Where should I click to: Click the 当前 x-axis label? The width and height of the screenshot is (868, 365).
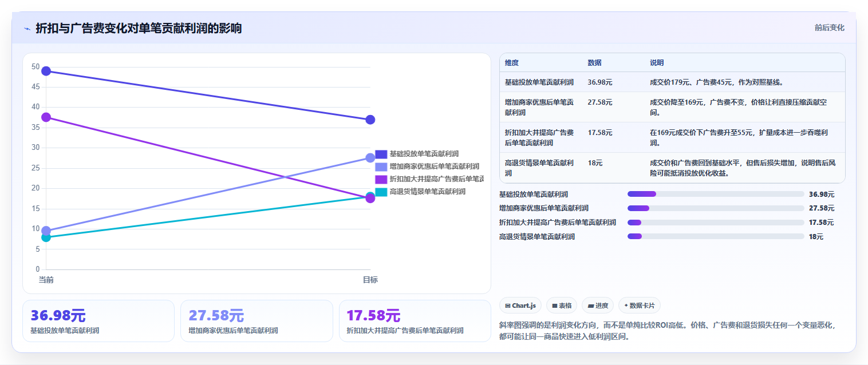point(46,280)
